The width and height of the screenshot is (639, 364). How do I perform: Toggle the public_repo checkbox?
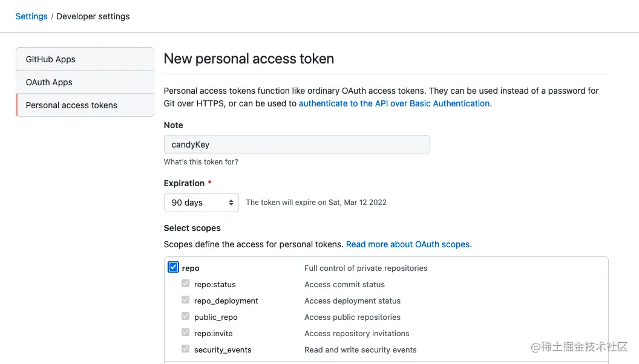[x=185, y=316]
